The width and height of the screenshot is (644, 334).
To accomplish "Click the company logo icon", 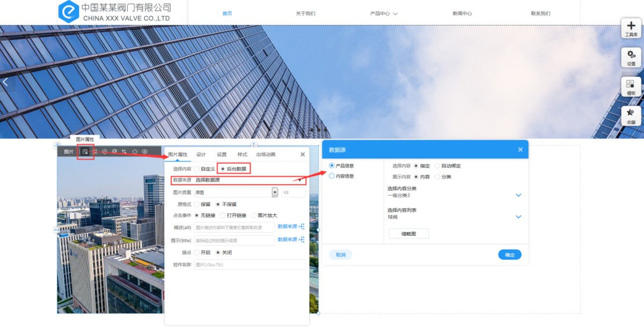I will (x=68, y=11).
